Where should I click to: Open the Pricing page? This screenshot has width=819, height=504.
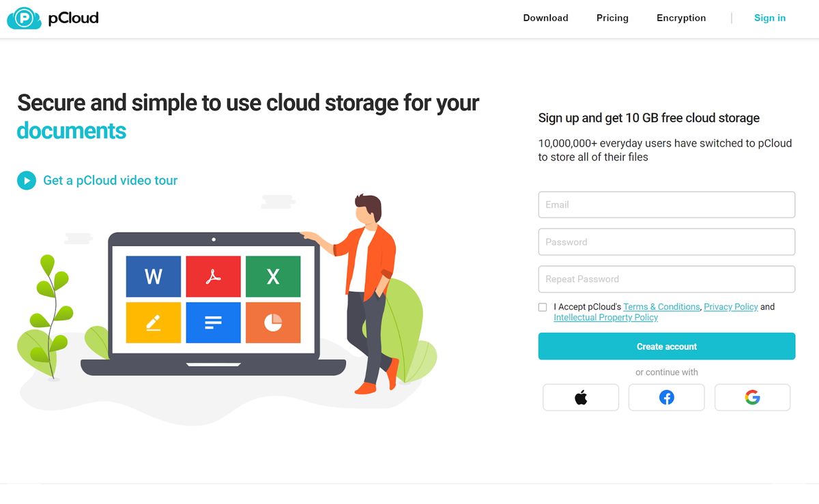coord(612,18)
